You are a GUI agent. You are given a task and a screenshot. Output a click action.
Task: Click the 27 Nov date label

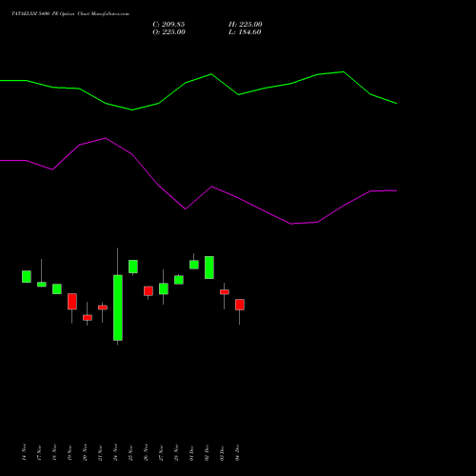pos(161,452)
